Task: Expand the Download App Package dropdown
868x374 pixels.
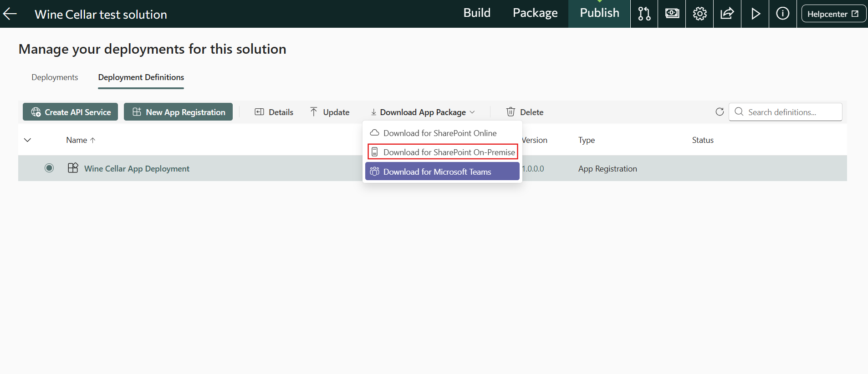Action: tap(423, 112)
